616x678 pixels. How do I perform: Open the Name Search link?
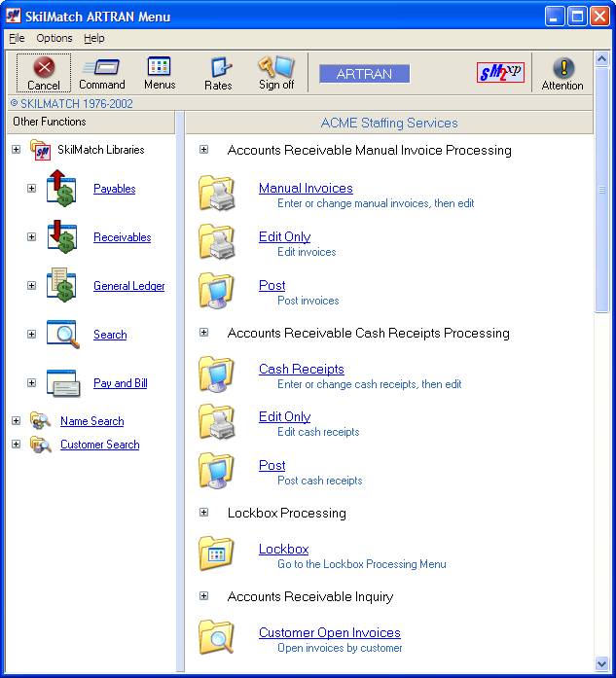click(x=91, y=421)
